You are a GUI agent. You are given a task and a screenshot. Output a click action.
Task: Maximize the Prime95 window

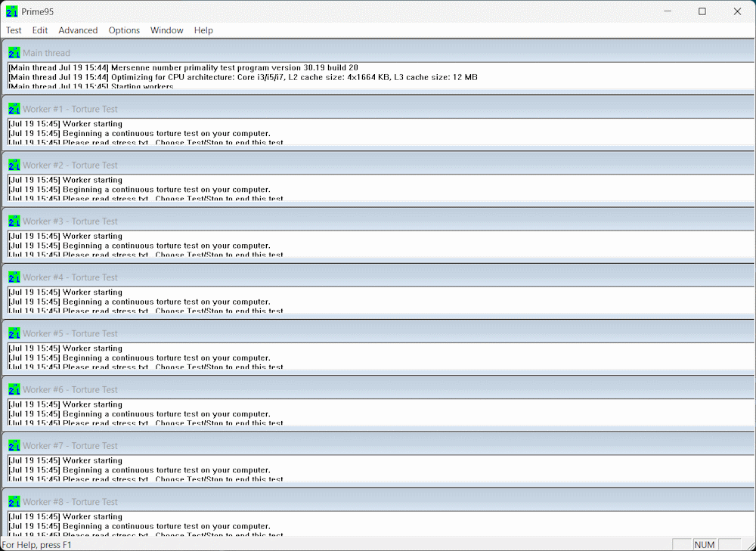pos(702,11)
